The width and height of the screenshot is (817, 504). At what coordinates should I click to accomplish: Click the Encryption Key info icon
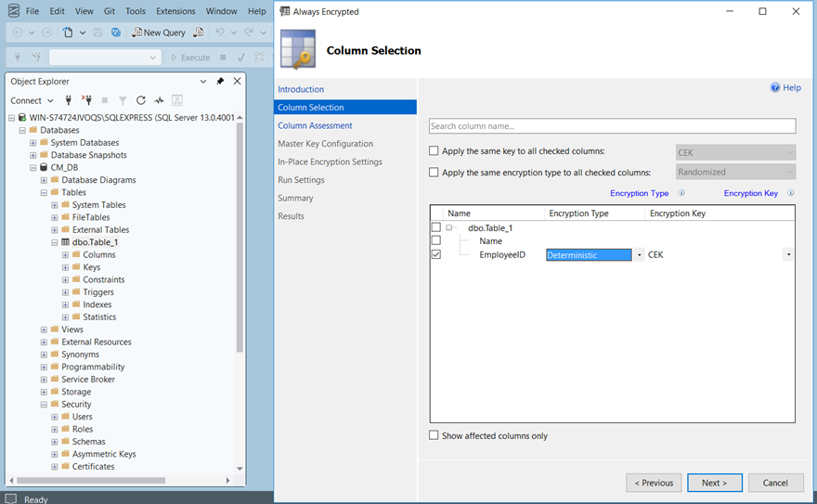[790, 193]
